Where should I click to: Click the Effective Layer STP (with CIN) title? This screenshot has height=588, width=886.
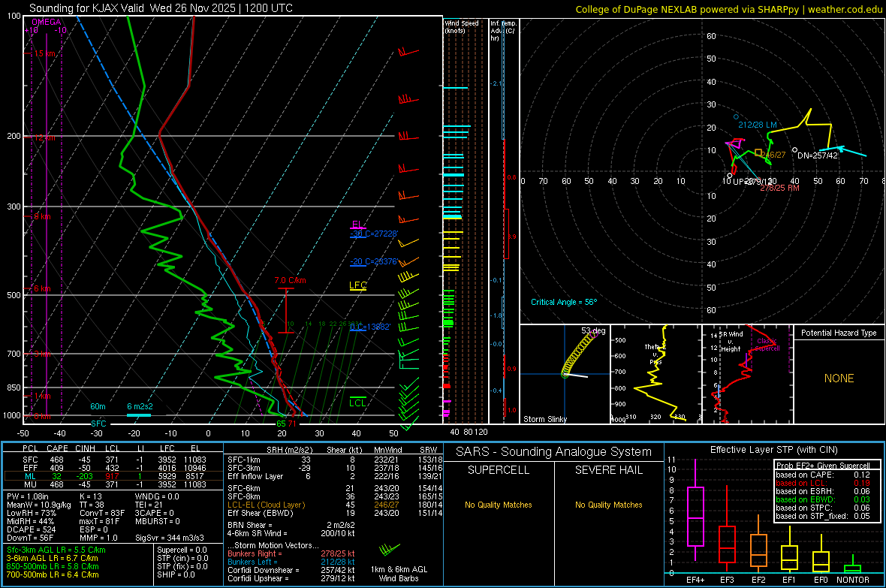pos(773,450)
